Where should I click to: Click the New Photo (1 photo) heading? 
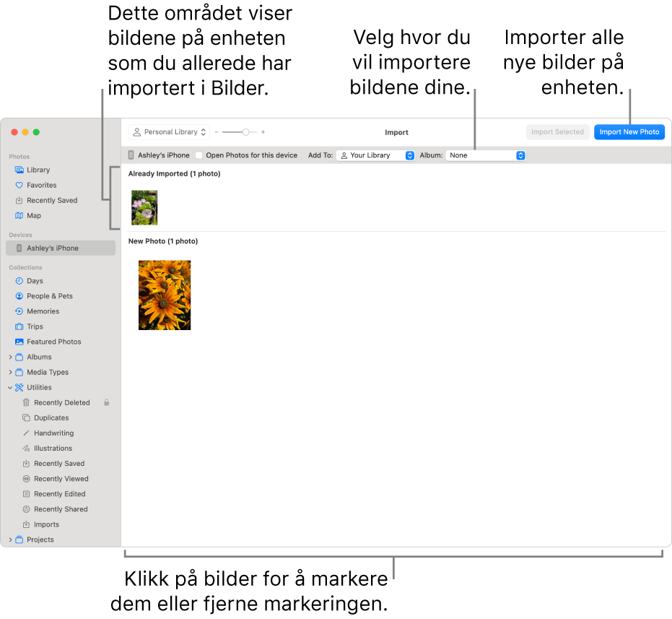click(163, 241)
